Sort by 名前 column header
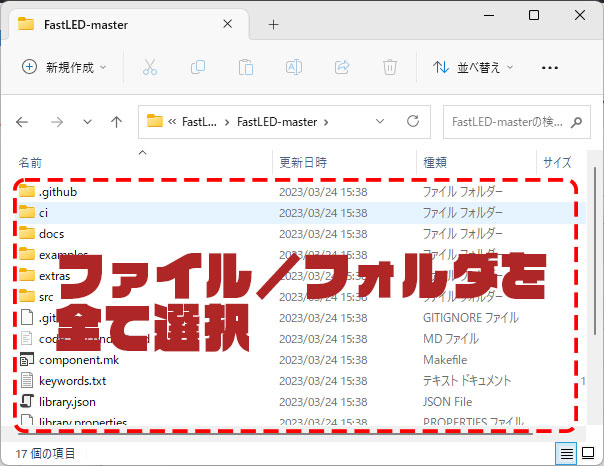This screenshot has width=604, height=466. (30, 163)
